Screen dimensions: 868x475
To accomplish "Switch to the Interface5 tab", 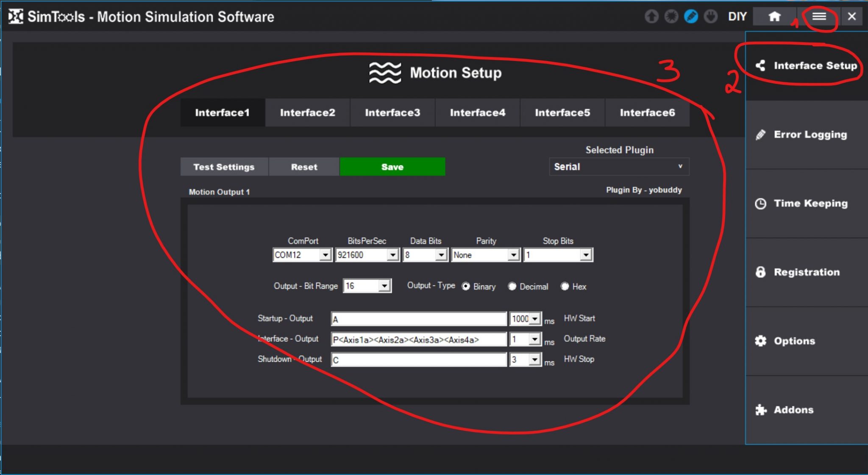I will click(x=562, y=112).
